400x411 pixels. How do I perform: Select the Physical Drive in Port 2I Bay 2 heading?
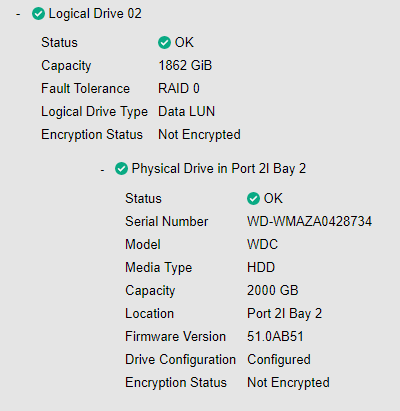point(219,169)
